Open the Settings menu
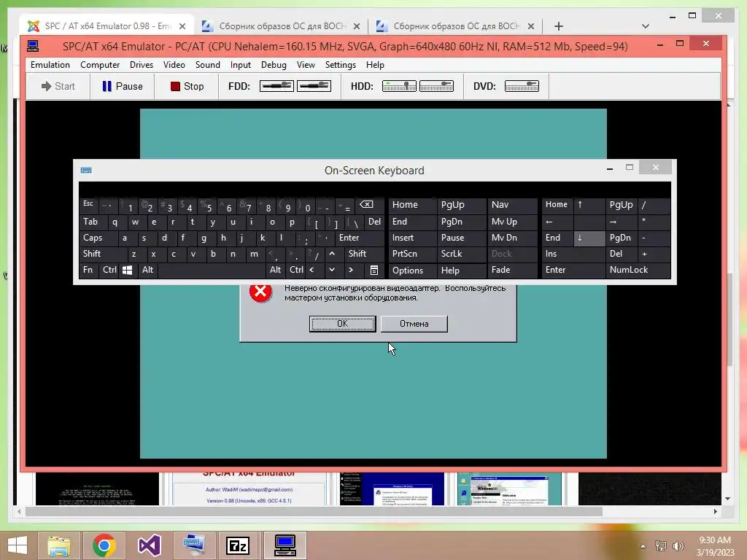 tap(341, 65)
